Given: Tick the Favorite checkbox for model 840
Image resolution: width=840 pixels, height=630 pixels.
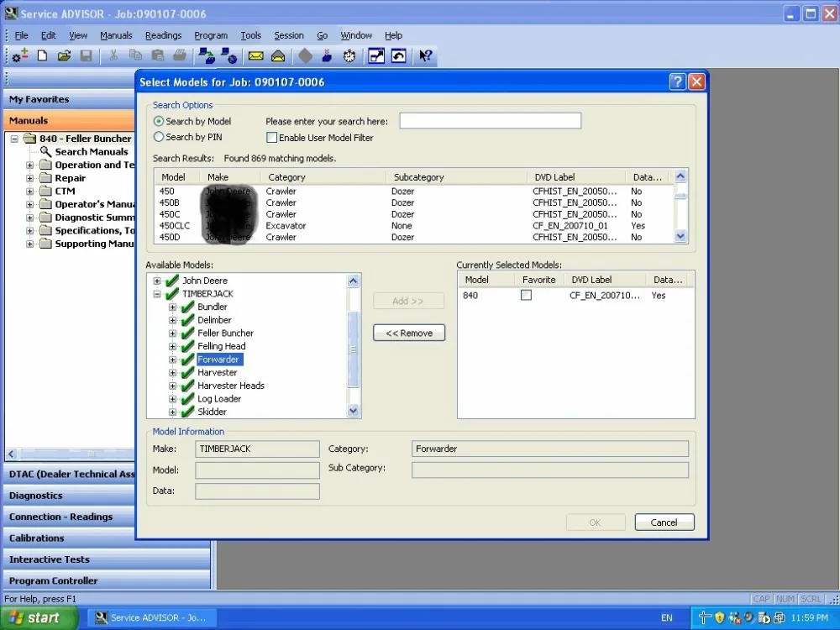Looking at the screenshot, I should pos(526,296).
